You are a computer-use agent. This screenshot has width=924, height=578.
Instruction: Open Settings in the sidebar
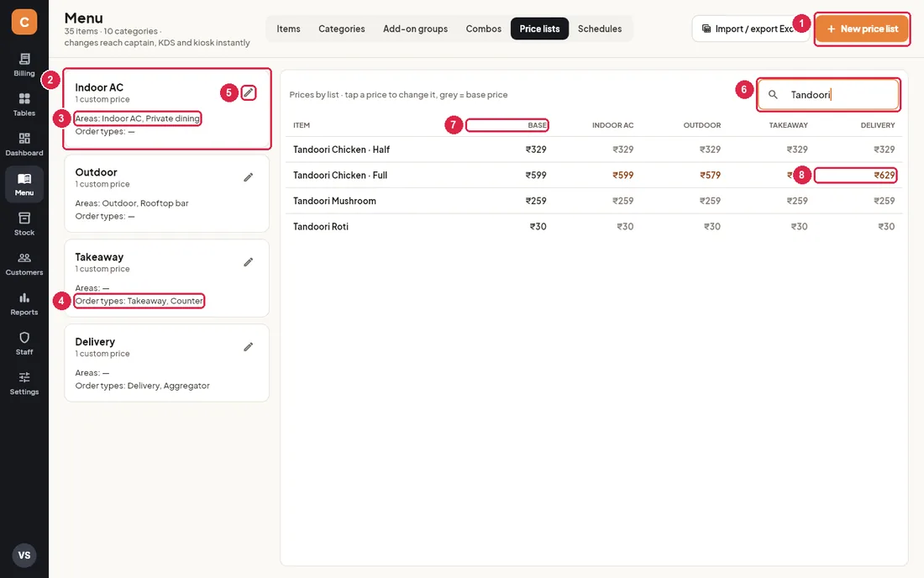24,384
